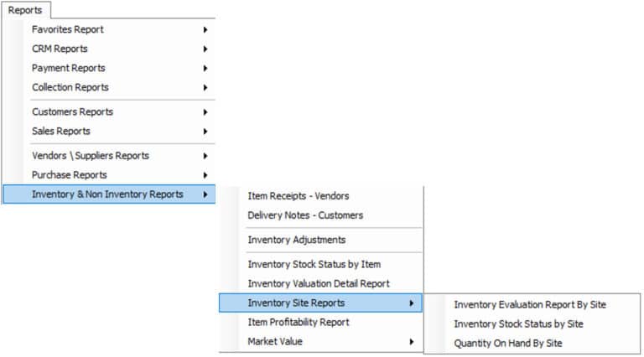Viewport: 644px width, 357px height.
Task: Open Customers Reports submenu
Action: click(x=72, y=111)
